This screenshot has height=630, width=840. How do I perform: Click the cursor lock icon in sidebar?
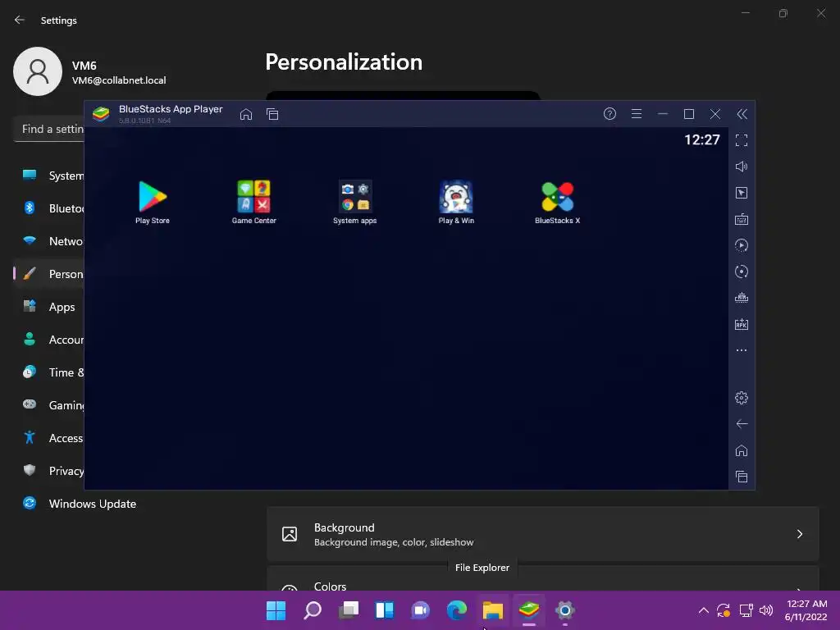(742, 193)
